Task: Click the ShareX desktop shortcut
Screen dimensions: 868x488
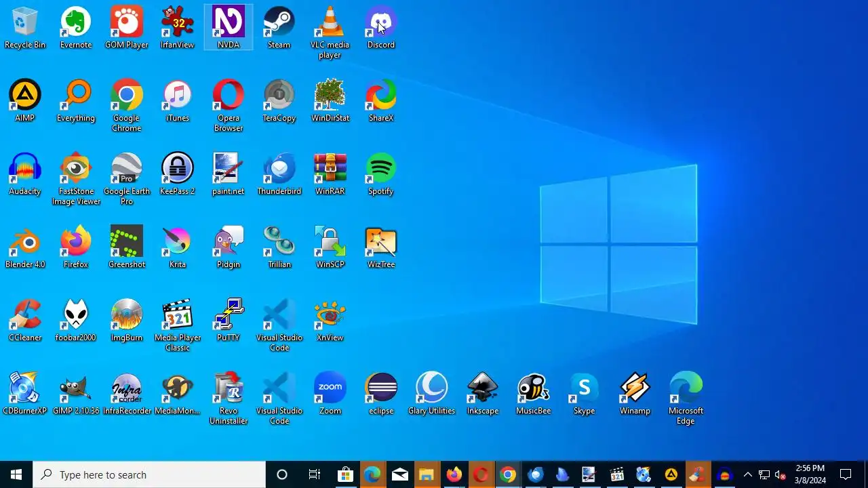Action: (381, 101)
